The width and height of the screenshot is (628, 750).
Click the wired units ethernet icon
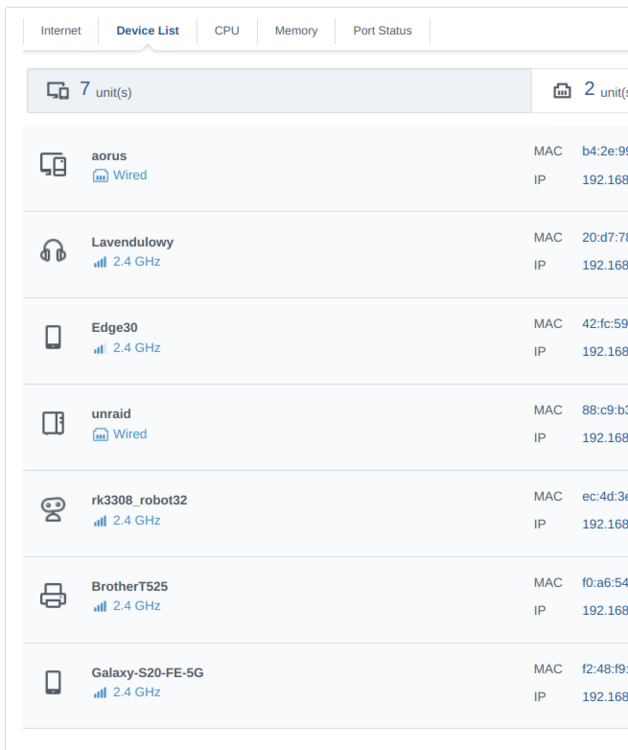[x=562, y=90]
